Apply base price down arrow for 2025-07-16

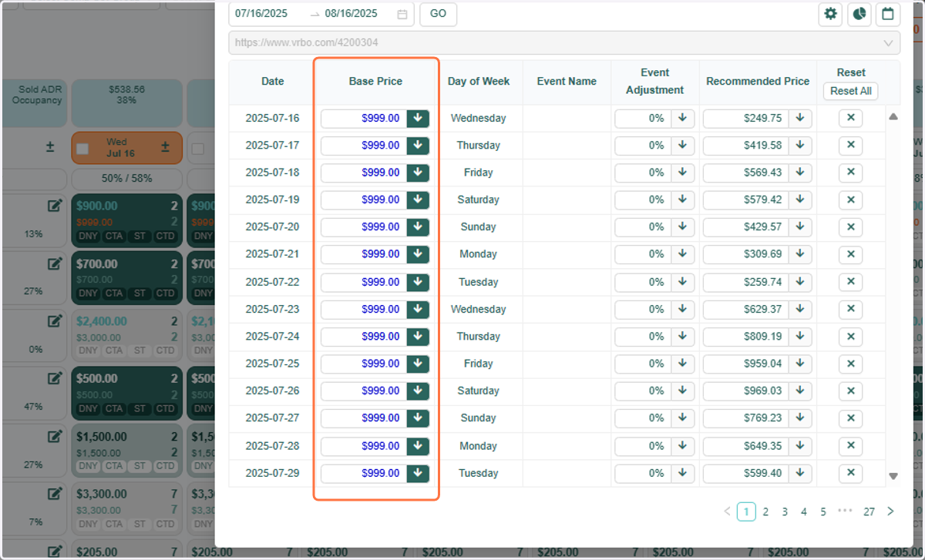418,119
